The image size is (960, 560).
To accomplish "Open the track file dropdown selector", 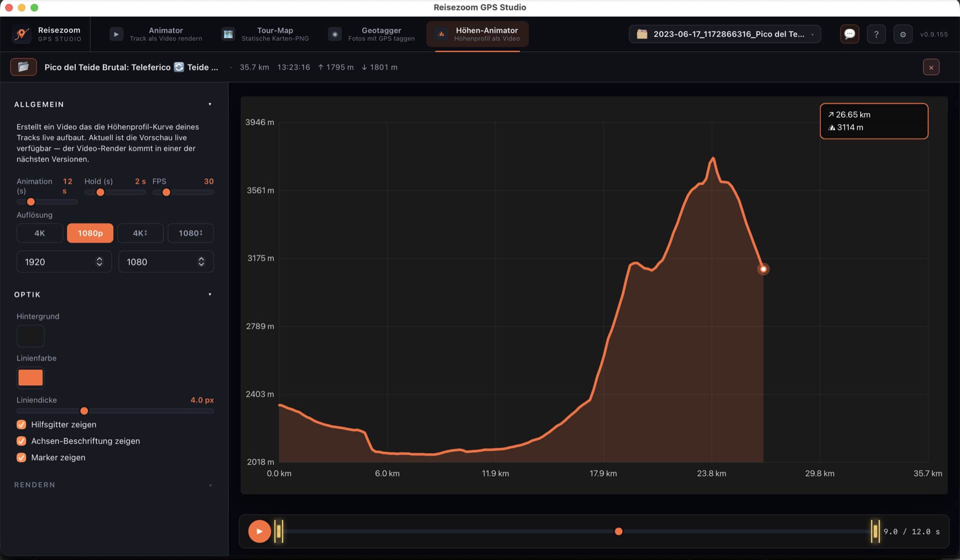I will (x=724, y=34).
